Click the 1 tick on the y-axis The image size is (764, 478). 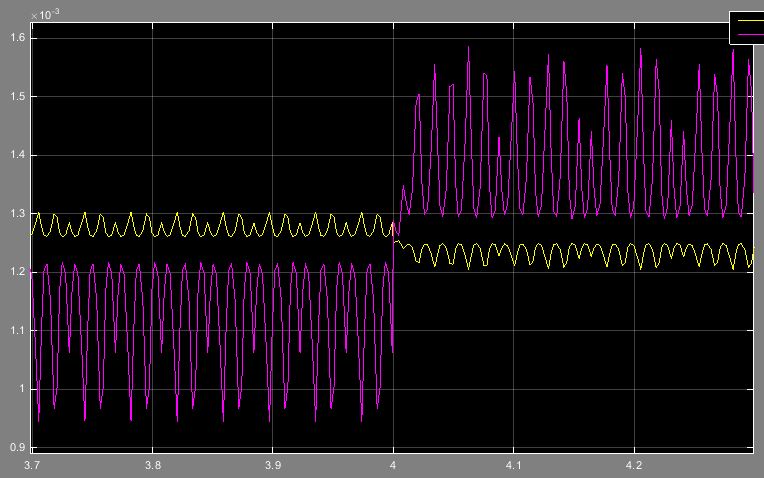pyautogui.click(x=23, y=389)
